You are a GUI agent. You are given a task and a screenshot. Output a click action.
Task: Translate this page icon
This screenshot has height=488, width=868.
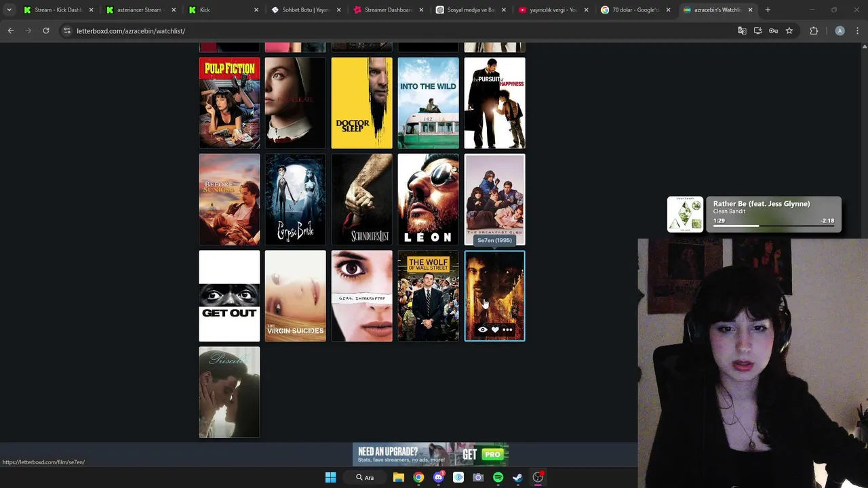click(742, 30)
